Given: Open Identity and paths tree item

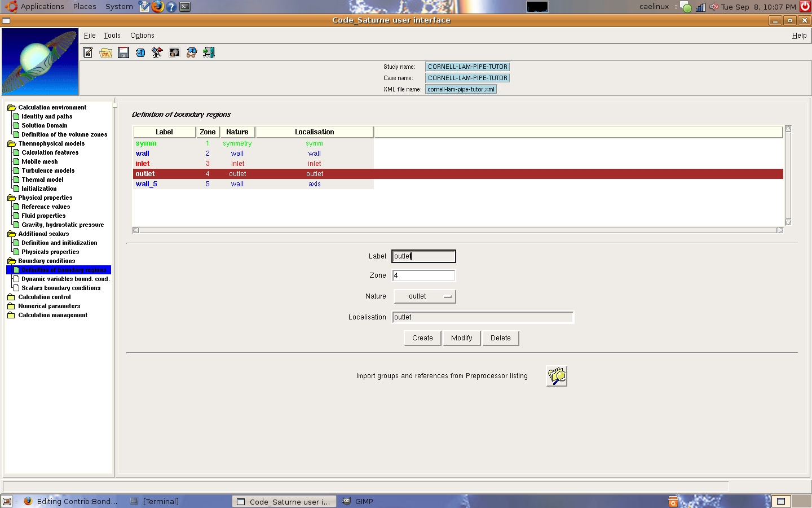Looking at the screenshot, I should (47, 116).
